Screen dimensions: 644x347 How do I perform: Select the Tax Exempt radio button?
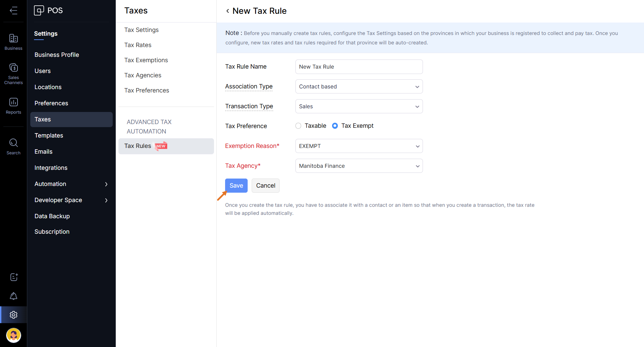(335, 126)
